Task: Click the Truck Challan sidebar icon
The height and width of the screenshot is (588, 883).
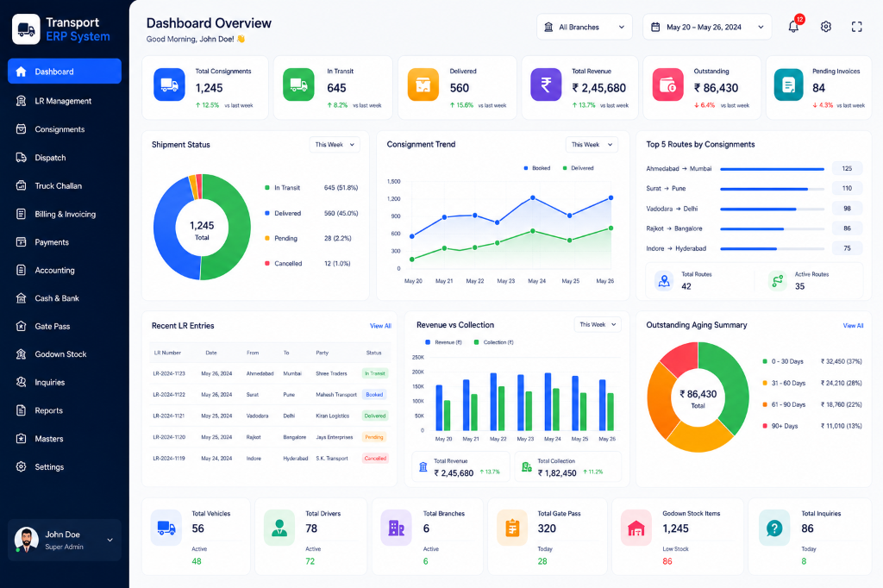Action: tap(21, 185)
